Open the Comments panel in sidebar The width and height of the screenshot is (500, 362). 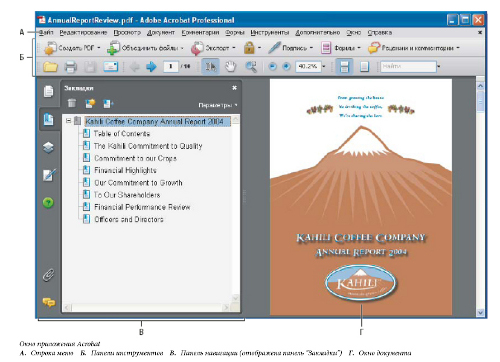point(49,302)
